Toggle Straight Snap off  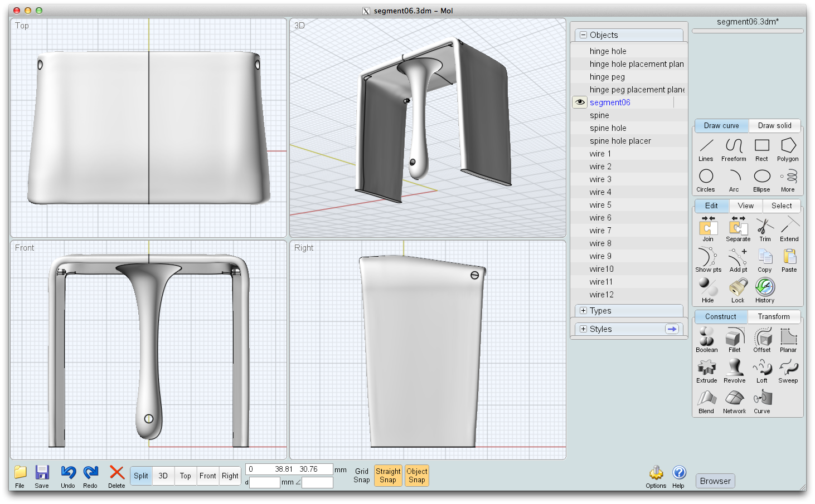(x=388, y=476)
